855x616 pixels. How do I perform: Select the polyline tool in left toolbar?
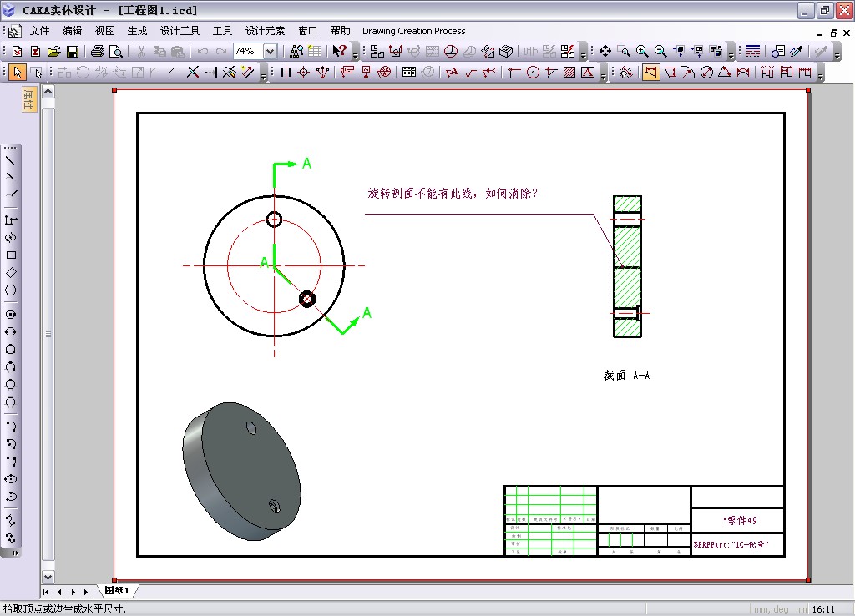(x=10, y=220)
